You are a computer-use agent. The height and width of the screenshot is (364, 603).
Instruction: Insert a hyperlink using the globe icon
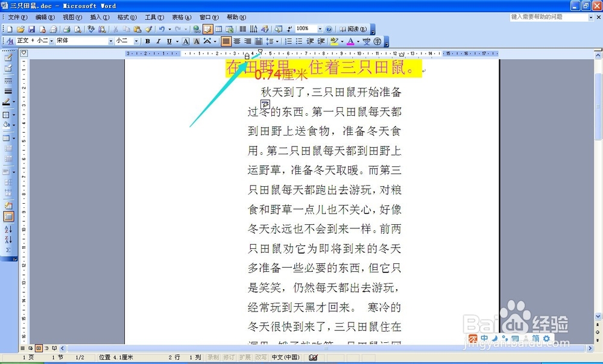197,29
